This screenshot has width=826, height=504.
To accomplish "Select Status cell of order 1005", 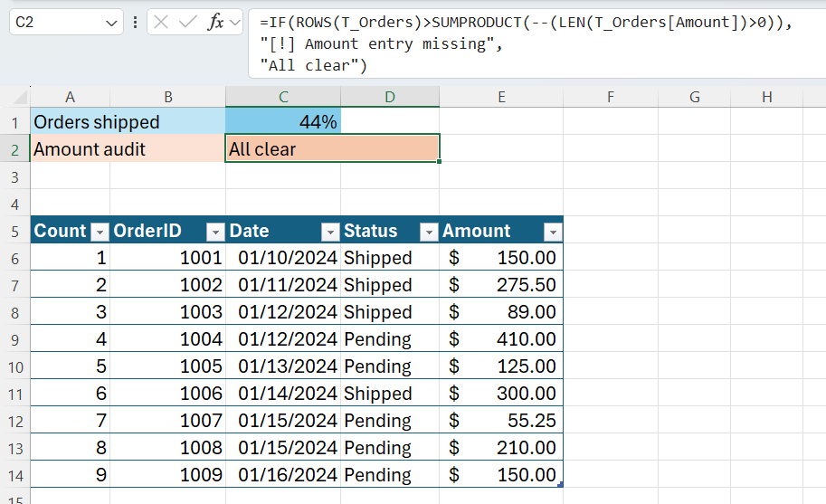I will pyautogui.click(x=390, y=366).
